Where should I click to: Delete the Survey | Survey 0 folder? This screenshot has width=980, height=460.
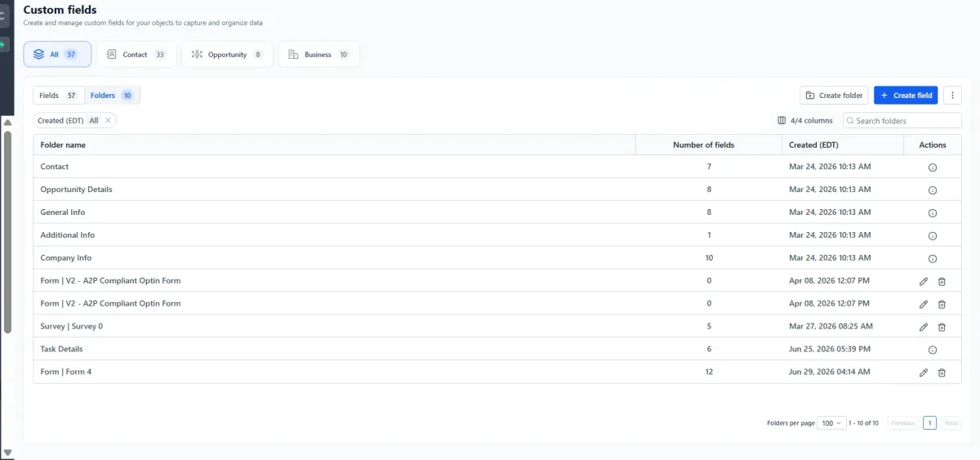pos(942,327)
